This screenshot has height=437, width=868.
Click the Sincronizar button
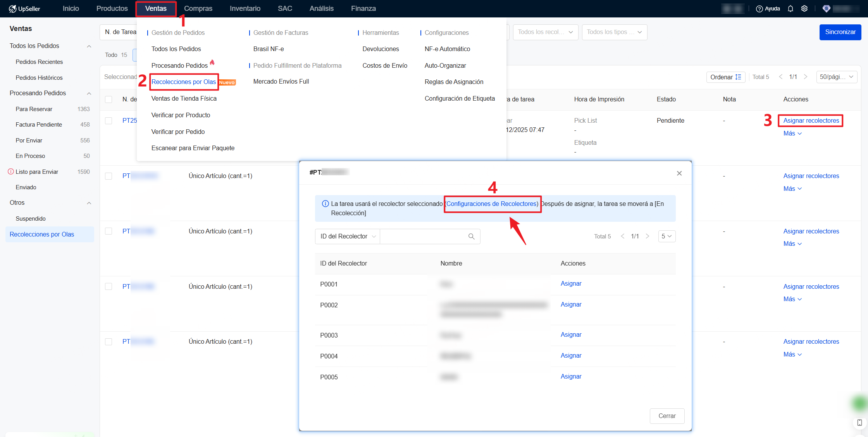point(840,32)
